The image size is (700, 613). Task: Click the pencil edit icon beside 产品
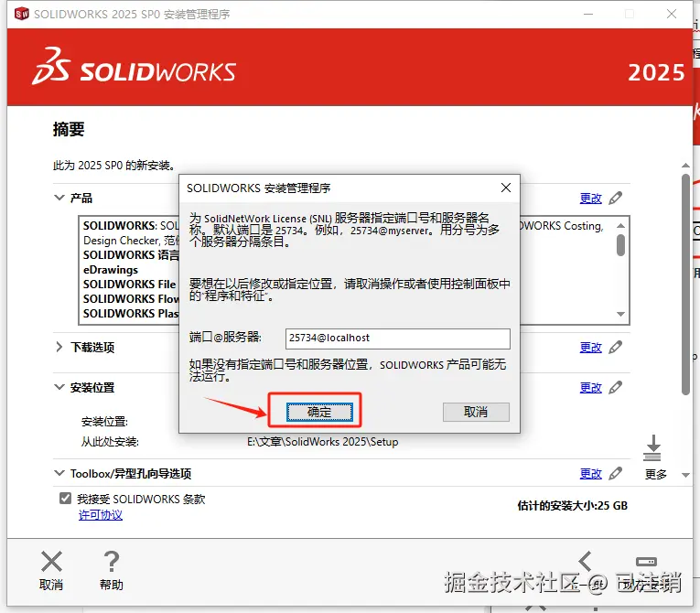(616, 198)
